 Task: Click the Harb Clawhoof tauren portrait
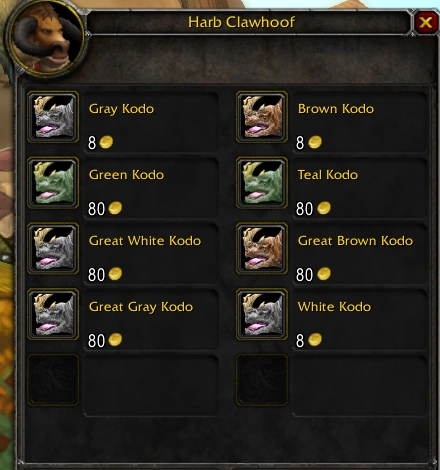(x=46, y=37)
